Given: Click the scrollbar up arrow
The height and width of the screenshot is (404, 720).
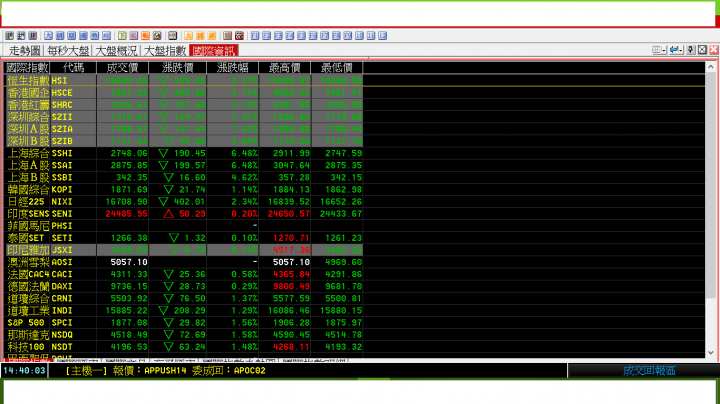Looking at the screenshot, I should 711,67.
